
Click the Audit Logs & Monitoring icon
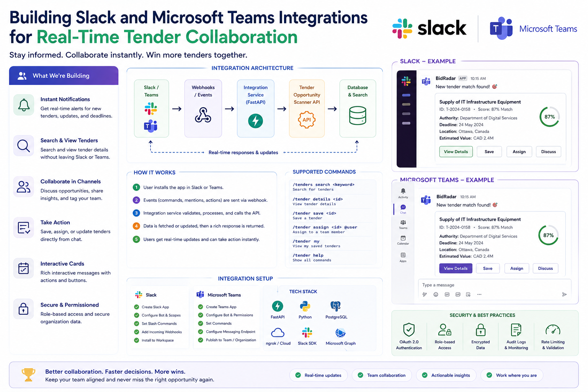click(516, 330)
